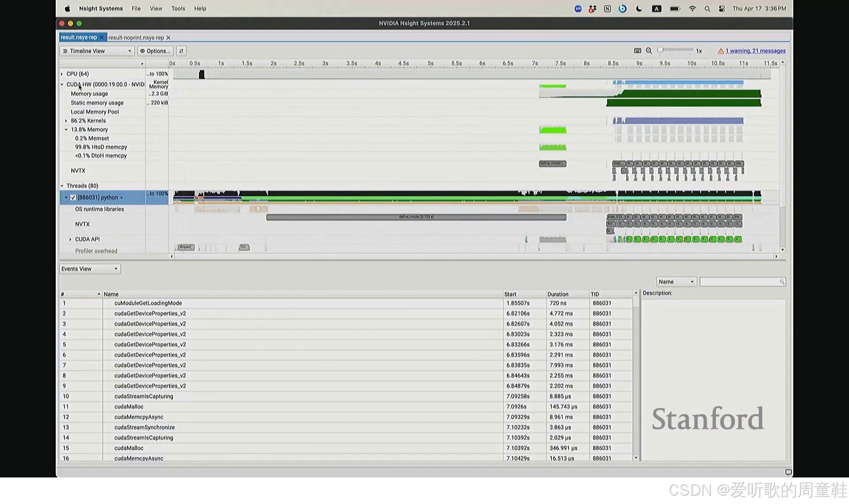
Task: Toggle the python thread checkbox
Action: [73, 198]
